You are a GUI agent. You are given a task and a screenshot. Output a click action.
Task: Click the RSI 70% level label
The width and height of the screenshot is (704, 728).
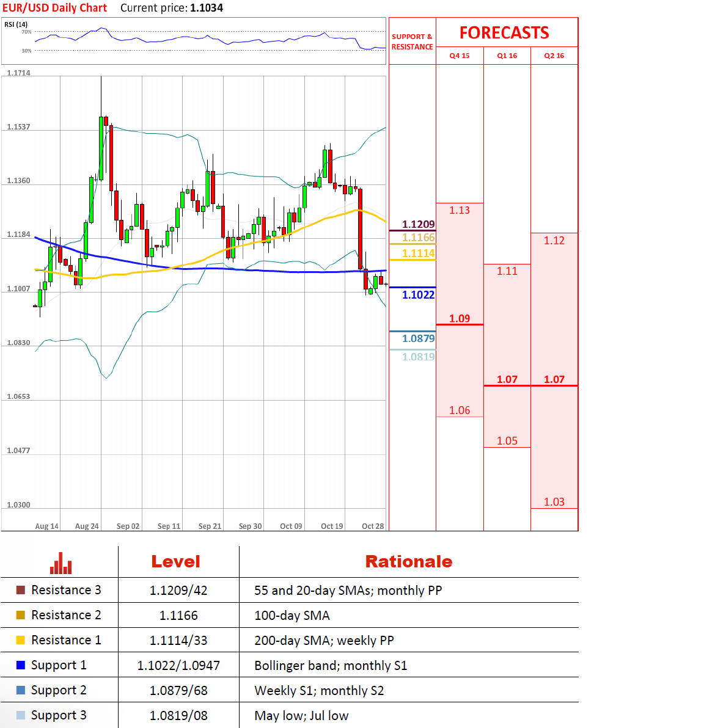pyautogui.click(x=26, y=32)
